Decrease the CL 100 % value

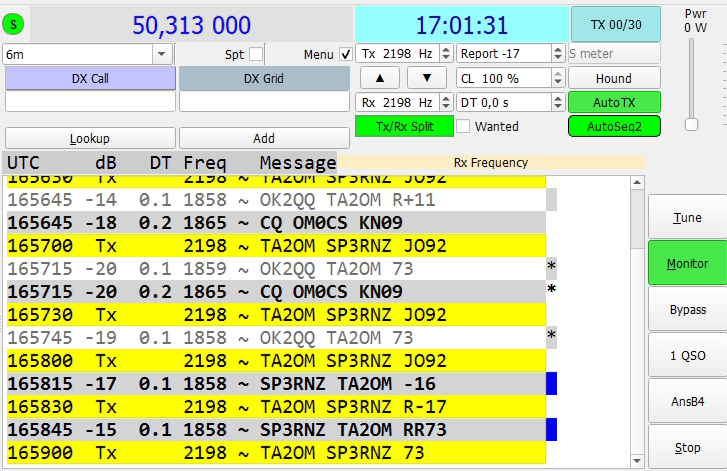point(558,83)
